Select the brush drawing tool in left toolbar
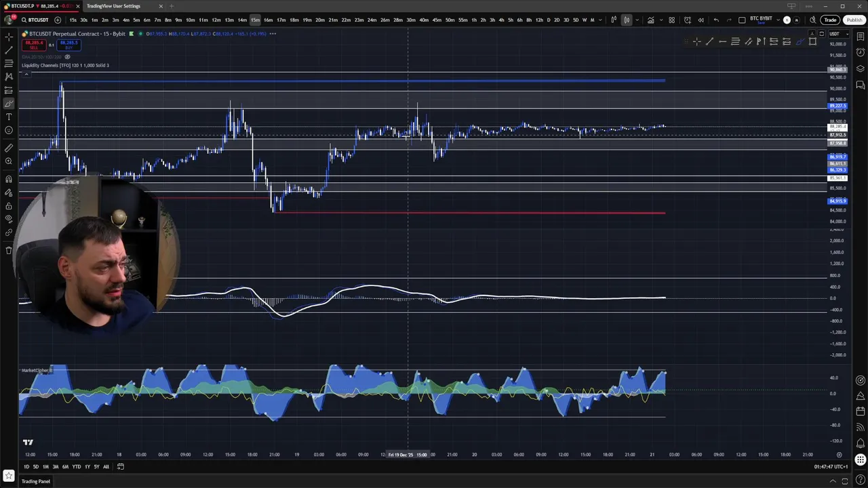868x488 pixels. [8, 104]
